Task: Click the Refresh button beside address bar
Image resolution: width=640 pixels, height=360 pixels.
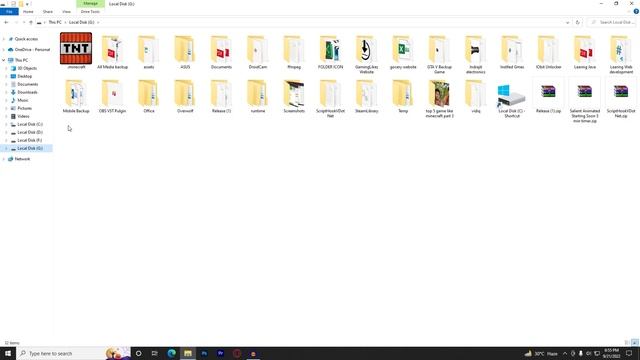Action: pyautogui.click(x=578, y=22)
